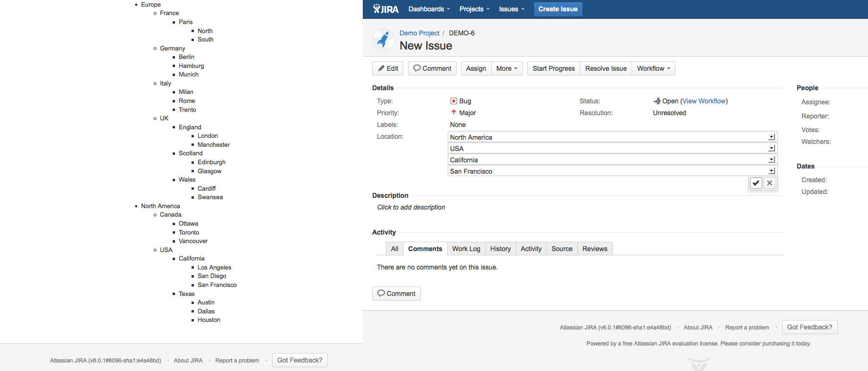The width and height of the screenshot is (868, 371).
Task: Click the Major priority arrow icon
Action: click(453, 113)
